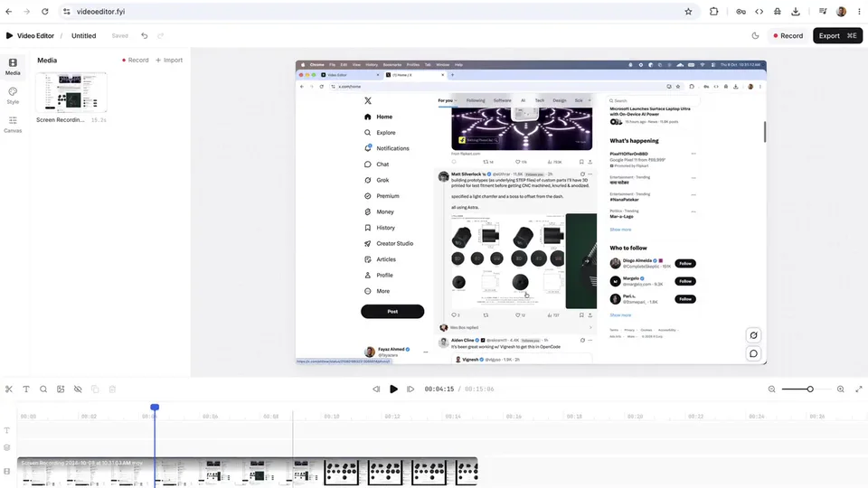The width and height of the screenshot is (868, 488).
Task: Click the duplicate clip icon
Action: (95, 389)
